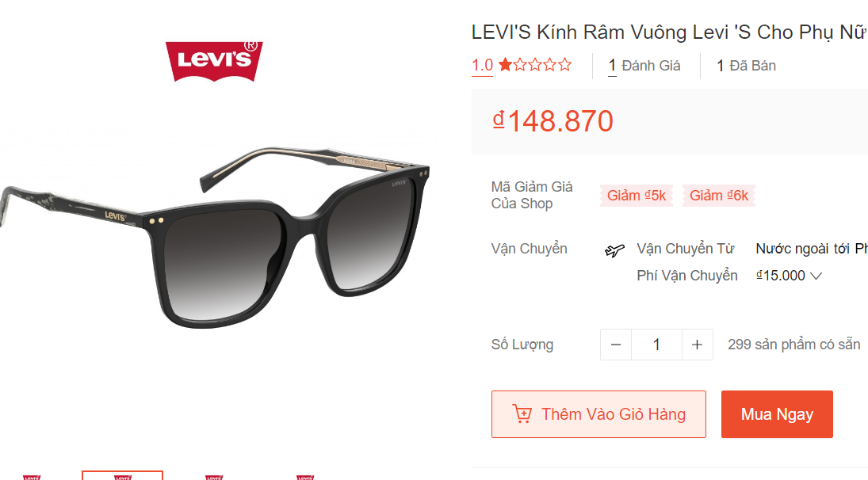The width and height of the screenshot is (868, 480).
Task: Select the highlighted second product thumbnail
Action: point(122,475)
